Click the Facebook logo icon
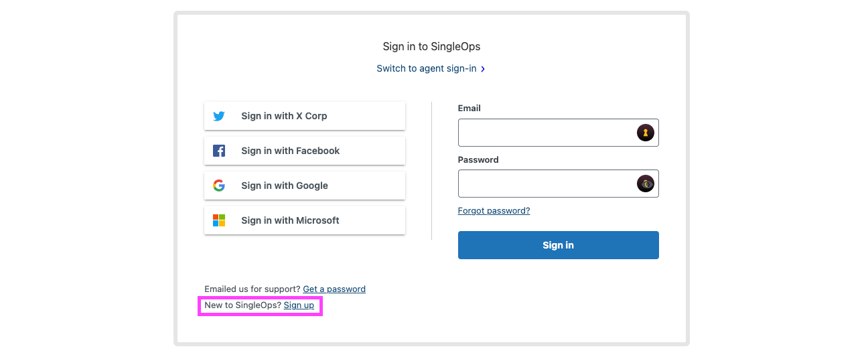Screen dimensions: 868x361 (x=219, y=151)
